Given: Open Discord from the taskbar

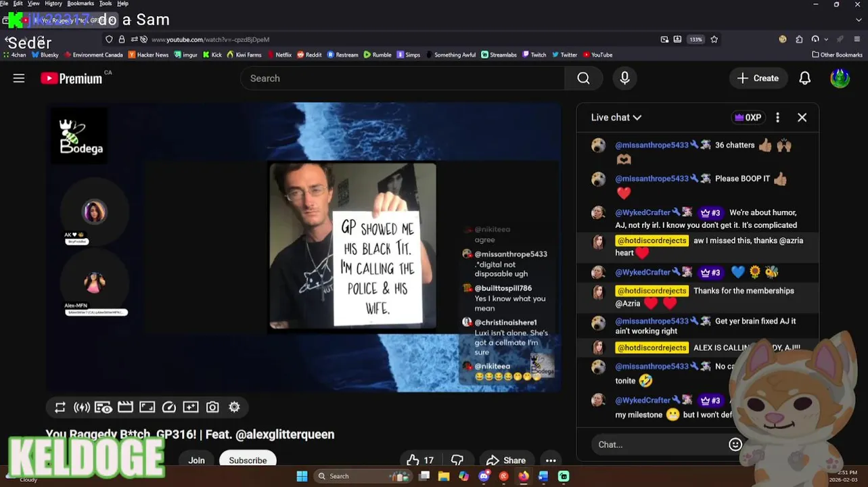Looking at the screenshot, I should pyautogui.click(x=484, y=476).
